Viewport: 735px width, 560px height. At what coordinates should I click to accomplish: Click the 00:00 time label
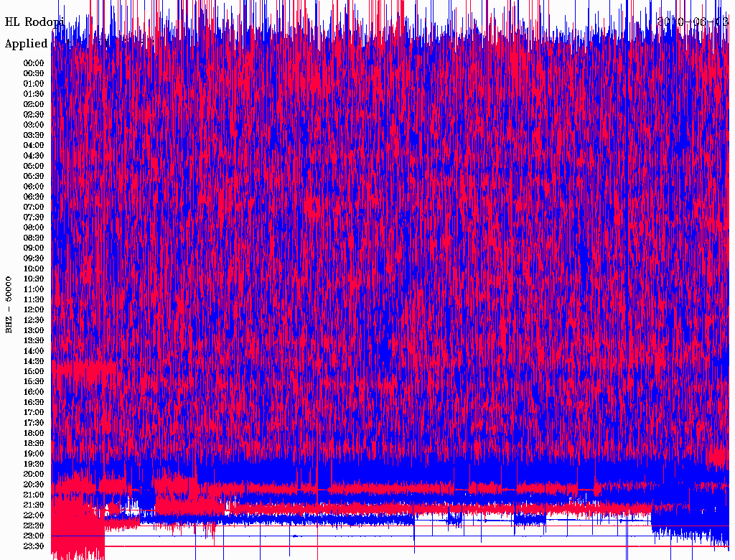coord(34,63)
